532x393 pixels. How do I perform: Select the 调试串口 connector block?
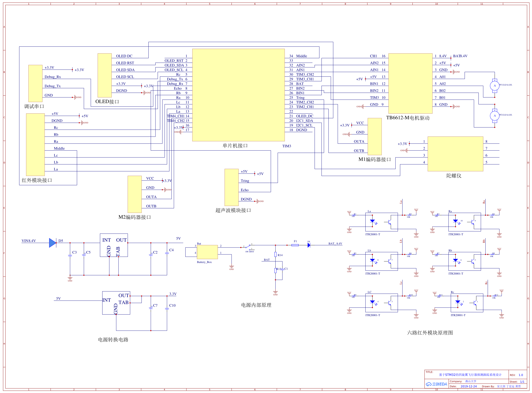(36, 83)
